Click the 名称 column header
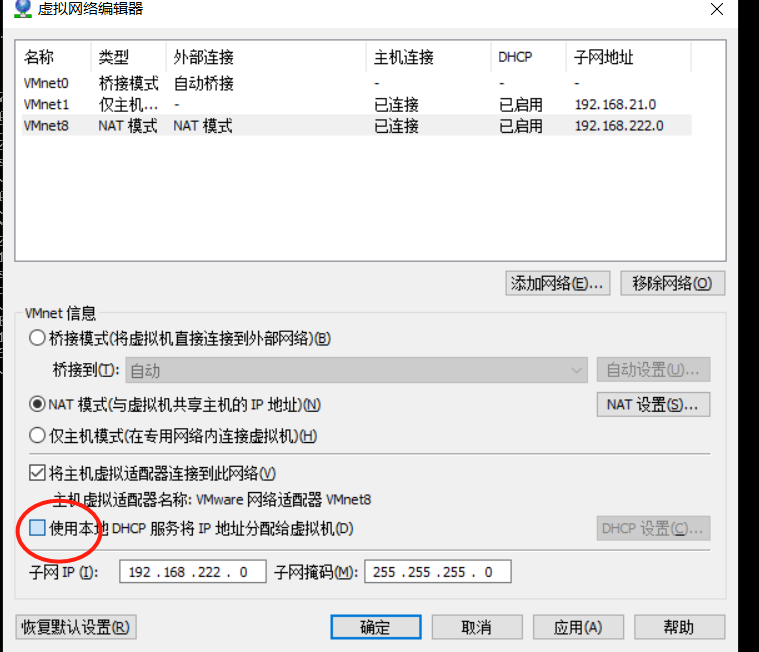Screen dimensions: 759x652 [55, 57]
